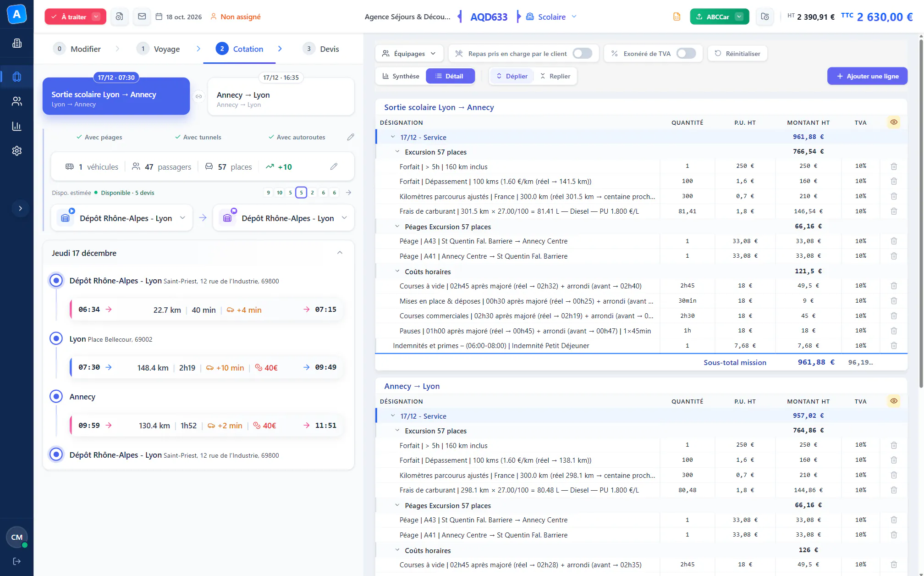Viewport: 924px width, 576px height.
Task: Click the orange document note icon
Action: click(x=676, y=17)
